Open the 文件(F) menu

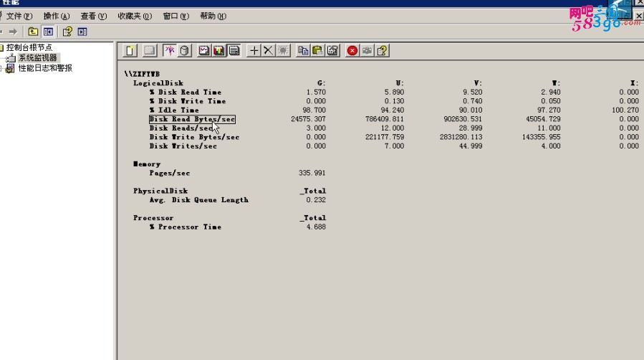point(19,16)
